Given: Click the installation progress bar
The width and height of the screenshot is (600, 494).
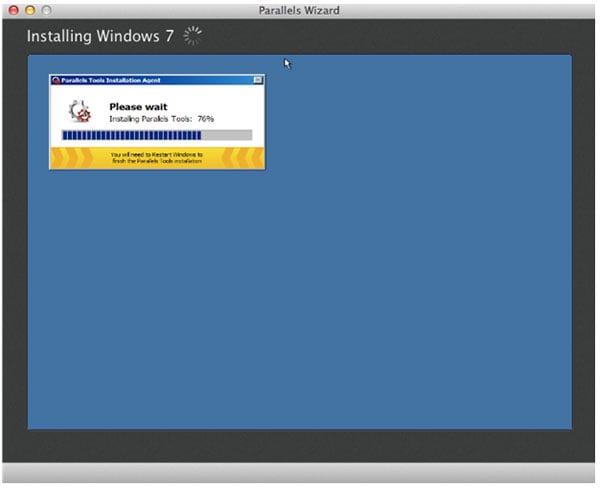Looking at the screenshot, I should (157, 135).
